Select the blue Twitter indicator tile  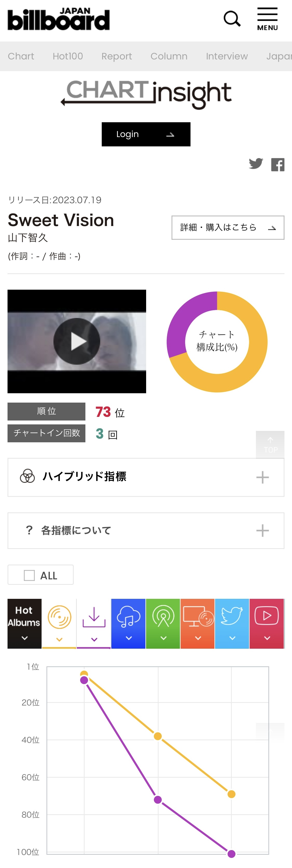(232, 623)
